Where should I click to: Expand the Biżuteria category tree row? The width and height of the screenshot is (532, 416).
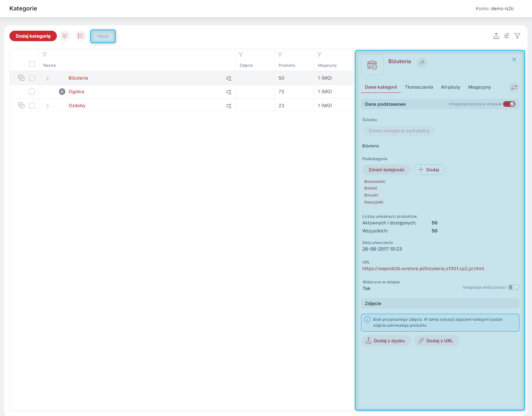tap(48, 78)
